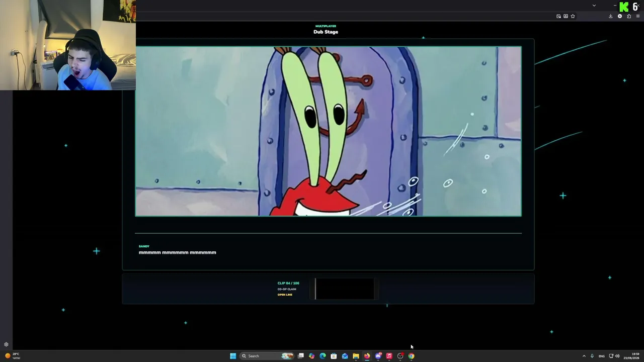Screen dimensions: 644x362
Task: Open the Windows Start menu
Action: click(233, 356)
